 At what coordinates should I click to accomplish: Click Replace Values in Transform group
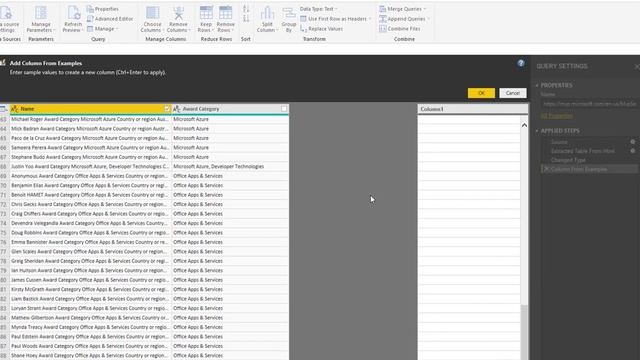pyautogui.click(x=322, y=29)
